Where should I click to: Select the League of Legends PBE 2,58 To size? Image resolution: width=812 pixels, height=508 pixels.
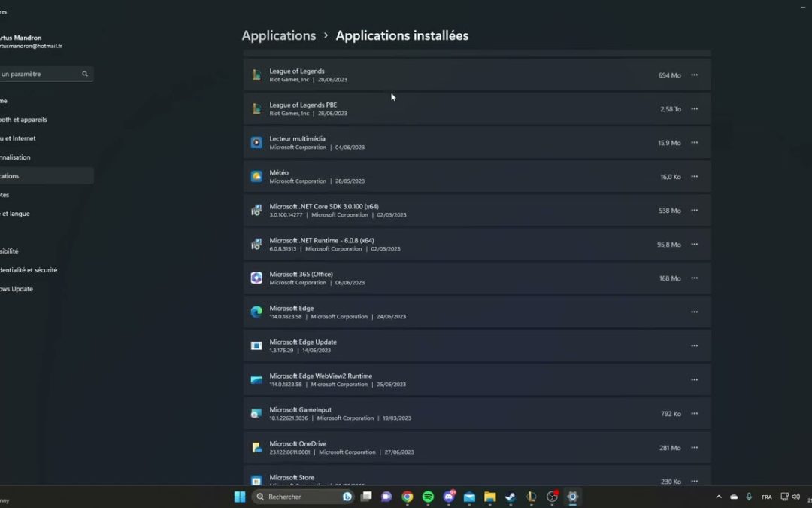[x=671, y=109]
